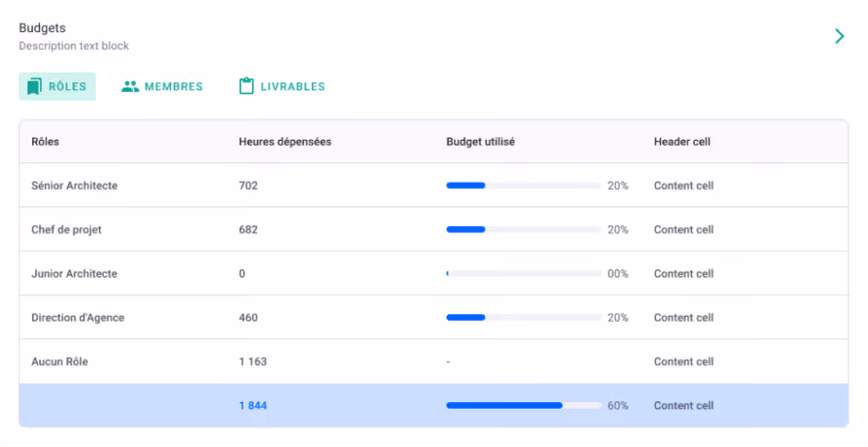Expand Budgets with the right chevron arrow

(840, 36)
